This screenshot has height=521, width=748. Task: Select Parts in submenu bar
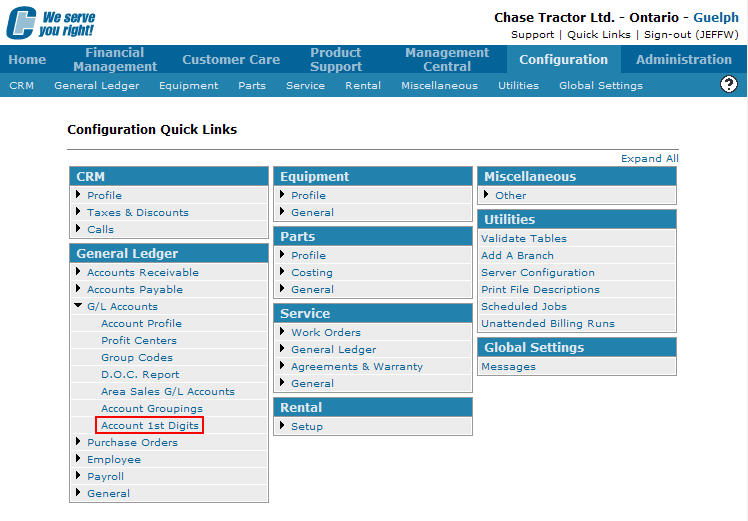tap(252, 85)
